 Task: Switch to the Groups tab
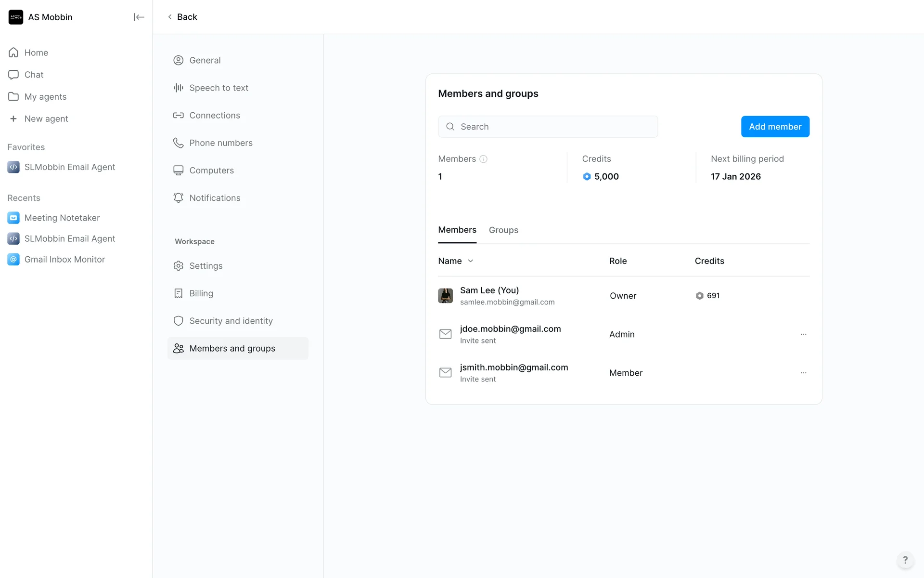[503, 230]
